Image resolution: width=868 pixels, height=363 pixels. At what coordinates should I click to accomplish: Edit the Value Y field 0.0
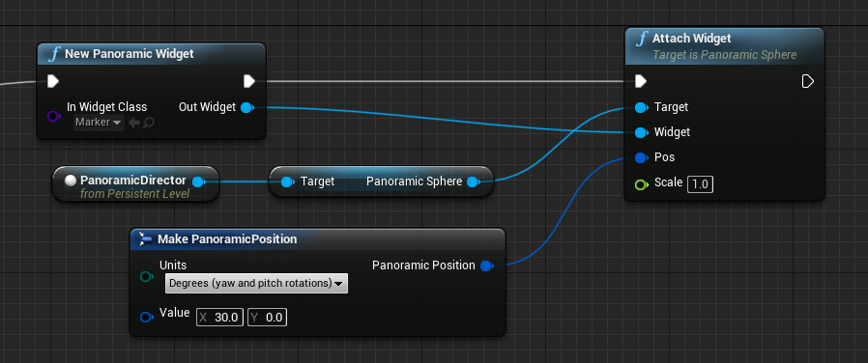(267, 318)
